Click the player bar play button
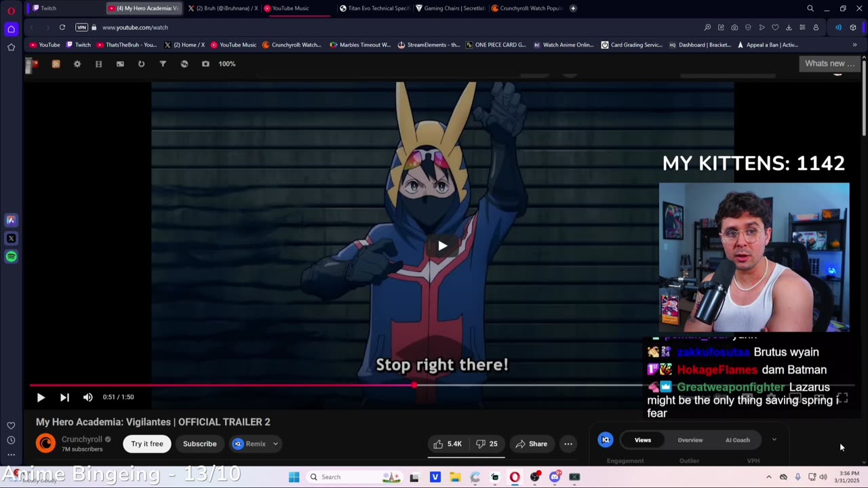The height and width of the screenshot is (488, 868). click(41, 397)
